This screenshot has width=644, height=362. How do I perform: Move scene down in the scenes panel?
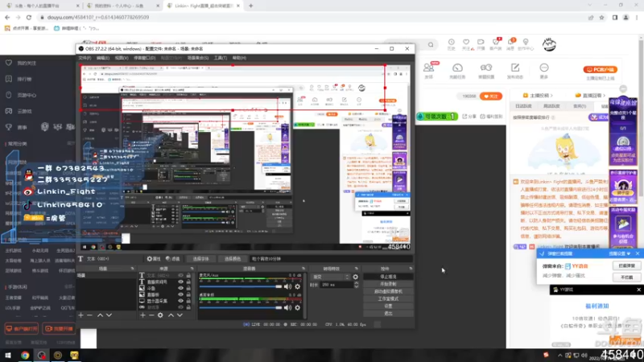(109, 315)
